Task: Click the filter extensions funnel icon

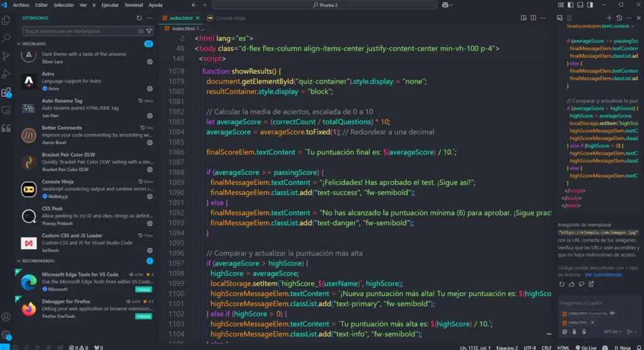Action: pos(149,31)
